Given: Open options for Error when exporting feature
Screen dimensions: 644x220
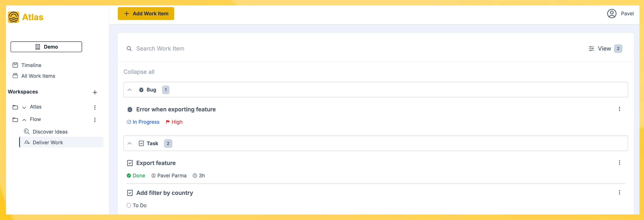Looking at the screenshot, I should coord(619,109).
